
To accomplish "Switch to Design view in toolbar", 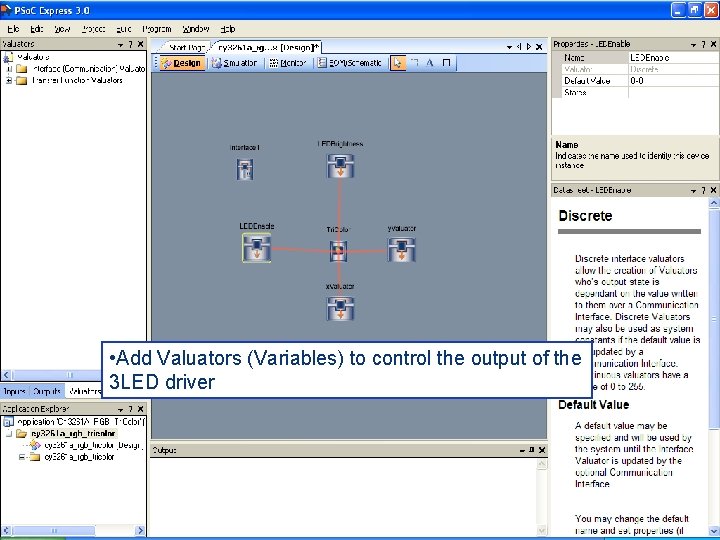I will tap(182, 63).
